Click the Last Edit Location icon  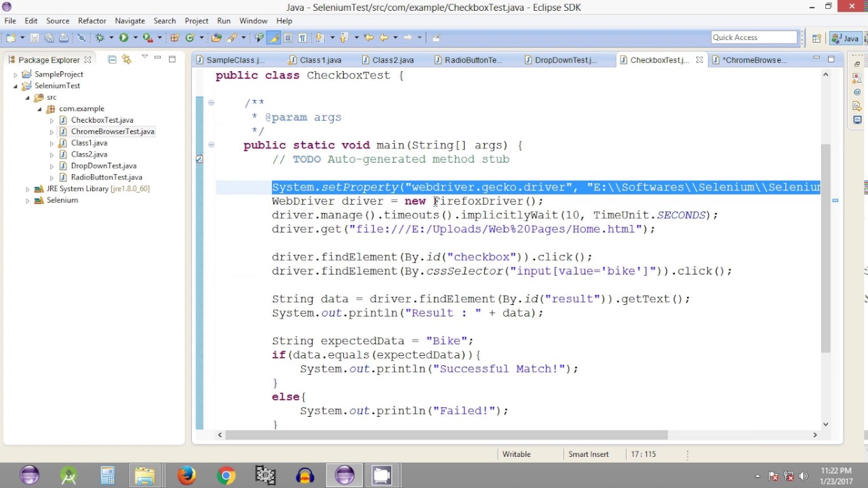click(x=369, y=38)
